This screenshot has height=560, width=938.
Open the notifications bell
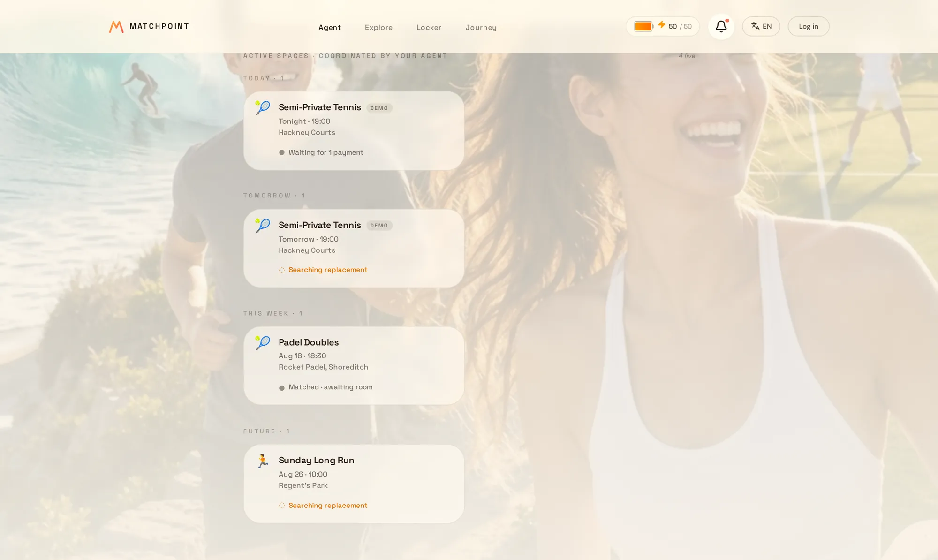pos(721,27)
